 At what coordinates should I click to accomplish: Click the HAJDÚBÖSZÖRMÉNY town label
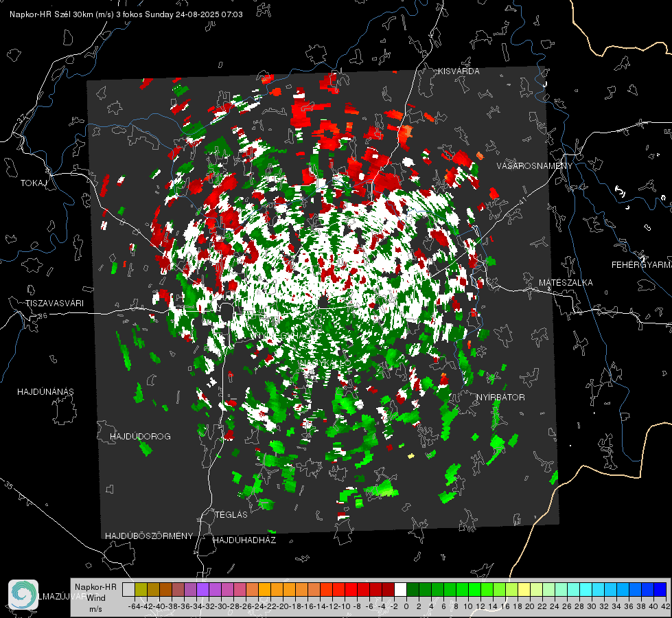click(149, 536)
